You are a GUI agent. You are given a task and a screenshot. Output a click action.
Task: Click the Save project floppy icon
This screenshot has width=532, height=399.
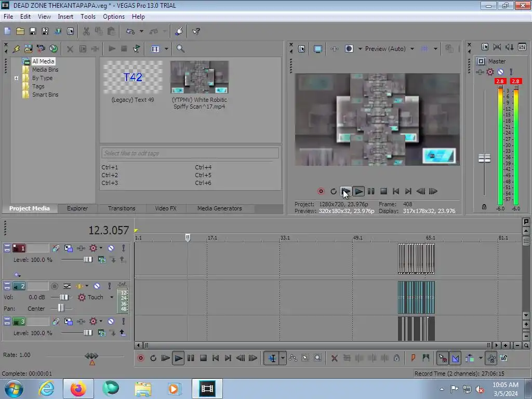click(33, 31)
